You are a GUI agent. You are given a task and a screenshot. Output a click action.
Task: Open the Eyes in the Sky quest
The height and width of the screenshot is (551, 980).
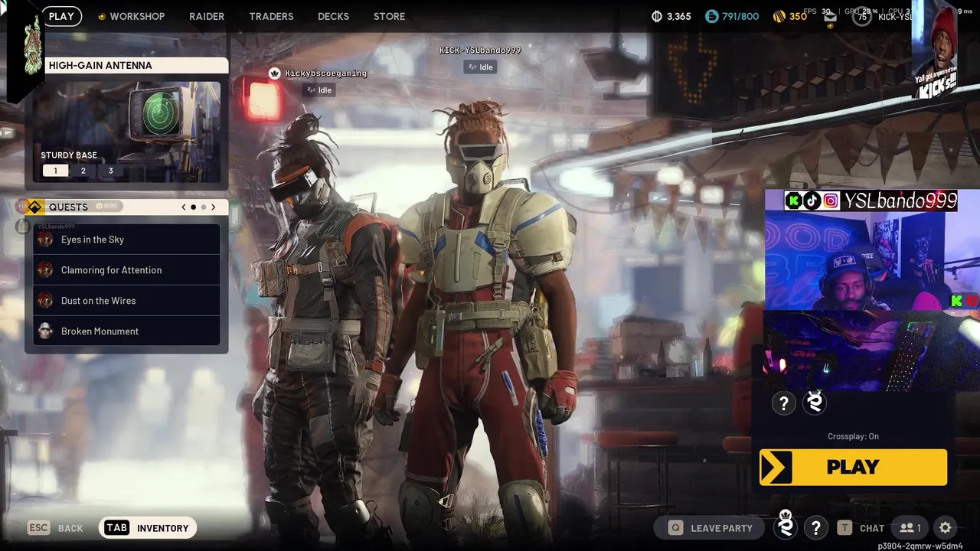click(x=126, y=240)
